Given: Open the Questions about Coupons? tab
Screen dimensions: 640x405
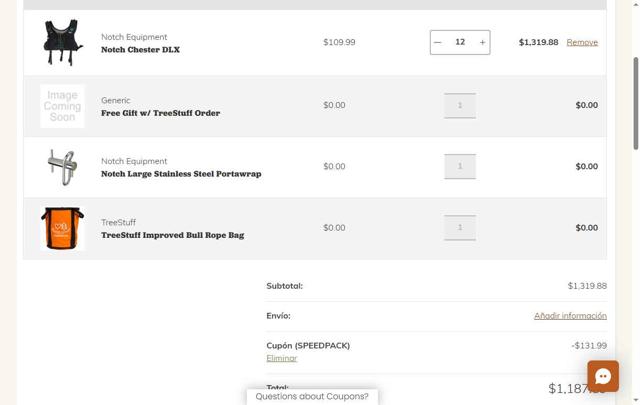Looking at the screenshot, I should 312,396.
